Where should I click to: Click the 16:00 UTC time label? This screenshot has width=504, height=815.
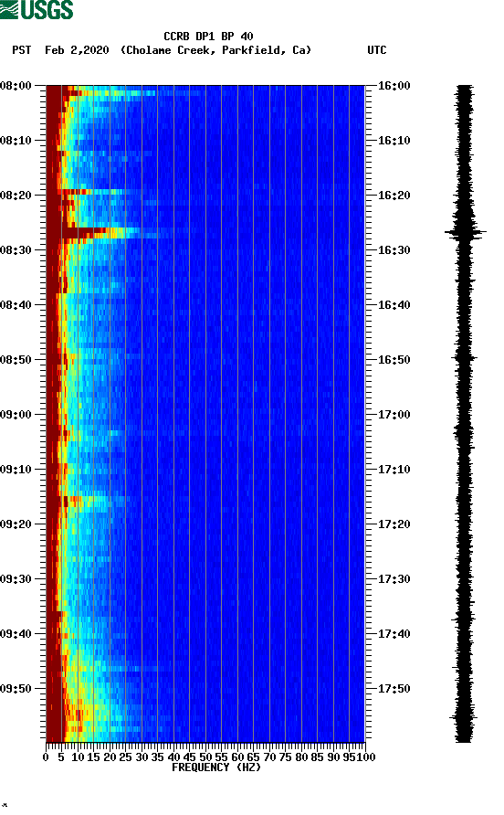394,86
